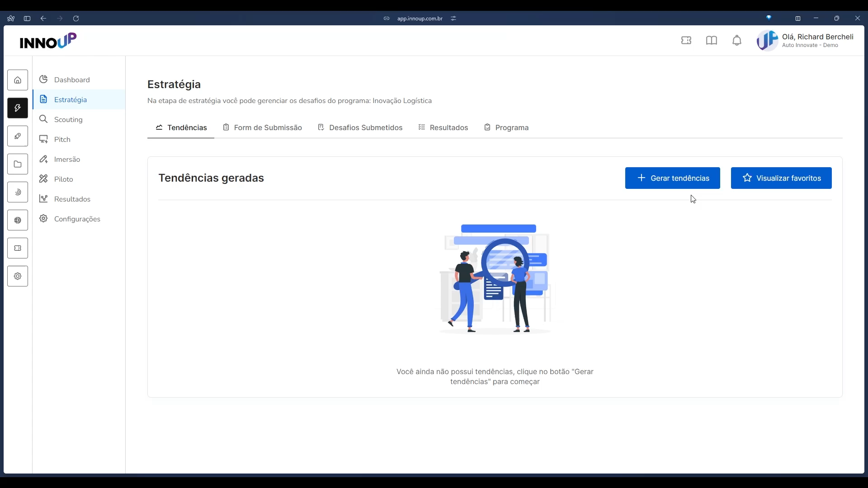Open the folder icon in left rail
The width and height of the screenshot is (868, 488).
(18, 164)
